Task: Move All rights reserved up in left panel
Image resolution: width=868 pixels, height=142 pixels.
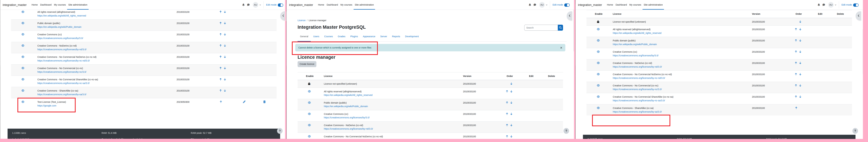Action: 221,12
